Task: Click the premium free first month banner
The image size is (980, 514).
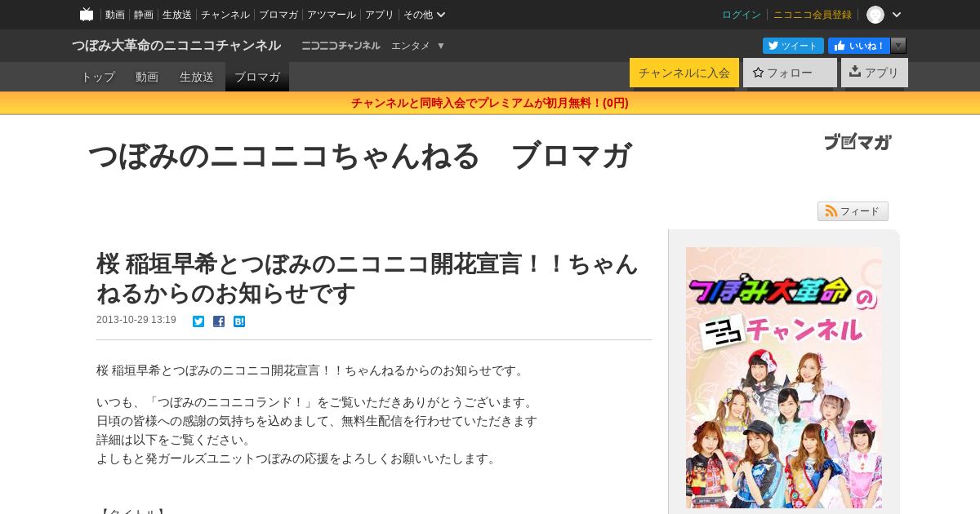Action: click(x=490, y=103)
